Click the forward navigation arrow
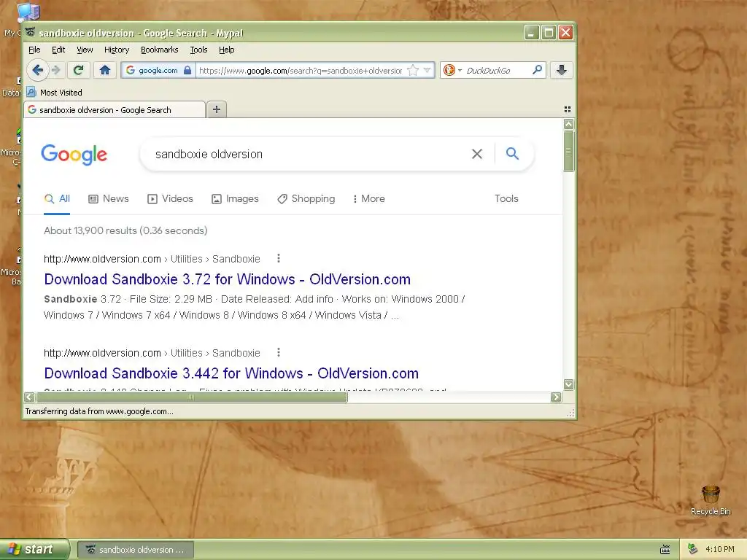Image resolution: width=747 pixels, height=560 pixels. pos(56,71)
